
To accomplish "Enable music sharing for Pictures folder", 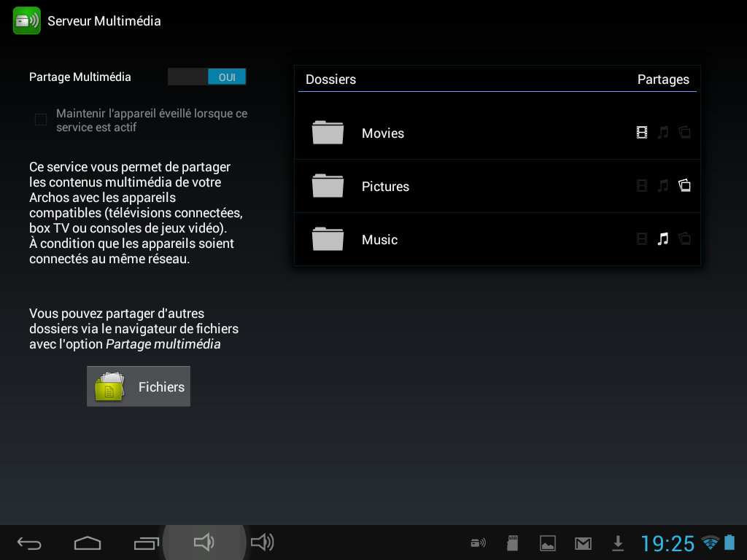I will pos(663,186).
